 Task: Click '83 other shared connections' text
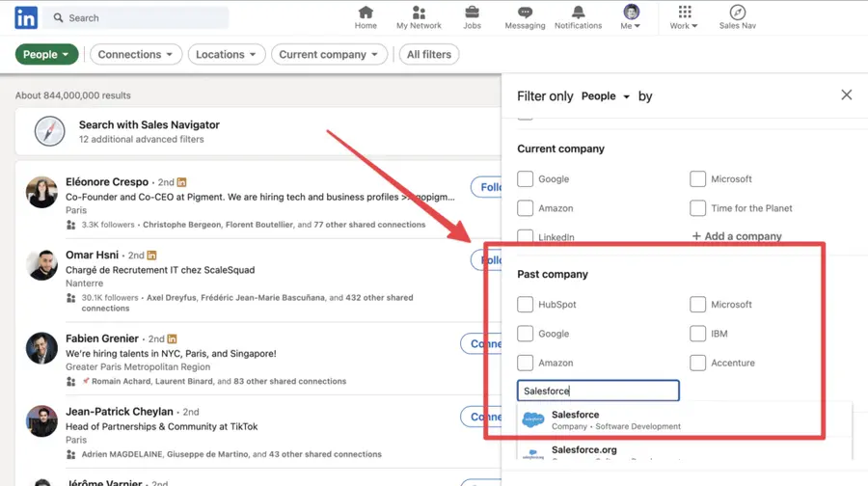tap(290, 382)
